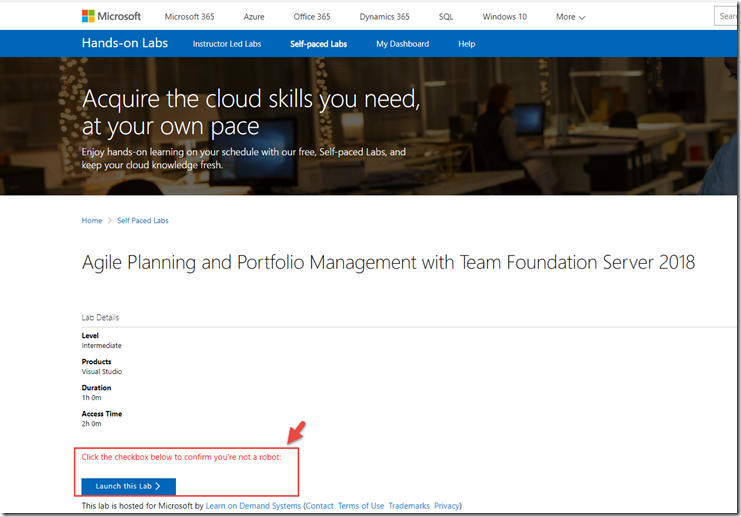Open the Help tab
741x517 pixels.
pyautogui.click(x=466, y=44)
